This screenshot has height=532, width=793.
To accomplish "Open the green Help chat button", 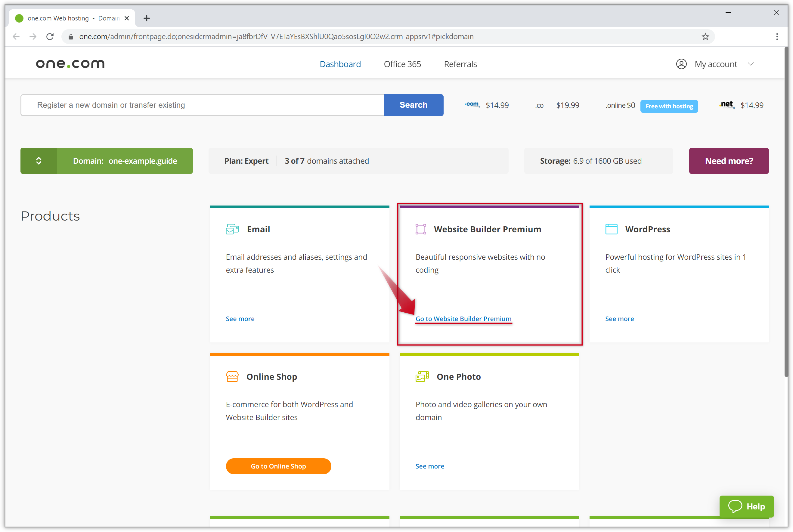I will (x=747, y=506).
